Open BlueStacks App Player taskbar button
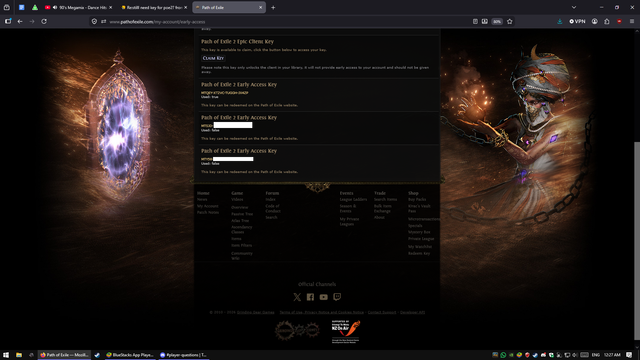640x360 pixels. 130,355
